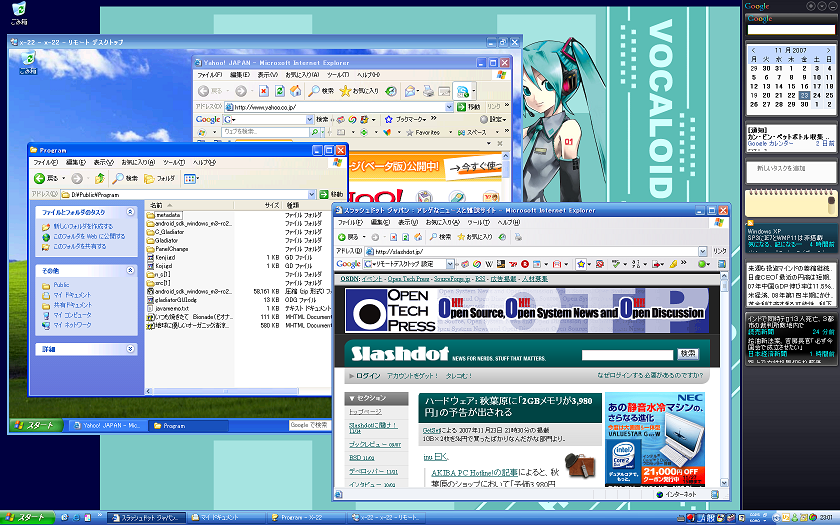Screen dimensions: 840x525
Task: Open the ツール menu in Program window
Action: [x=174, y=162]
